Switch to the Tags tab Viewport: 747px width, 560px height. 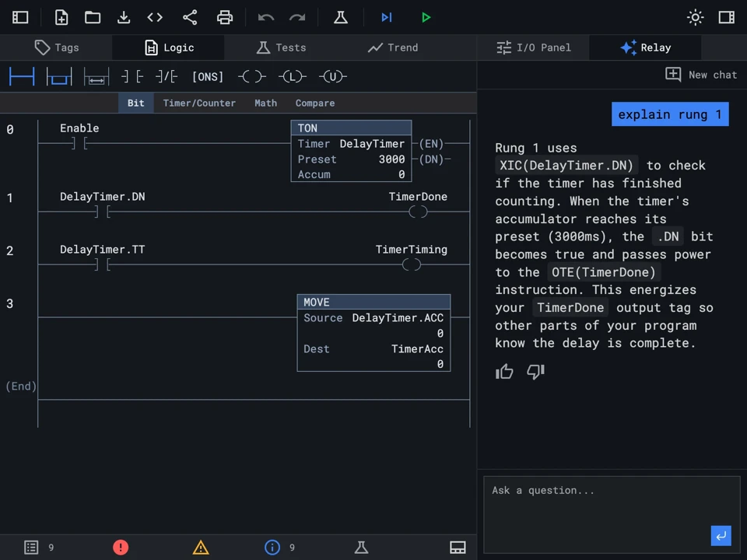click(x=56, y=47)
